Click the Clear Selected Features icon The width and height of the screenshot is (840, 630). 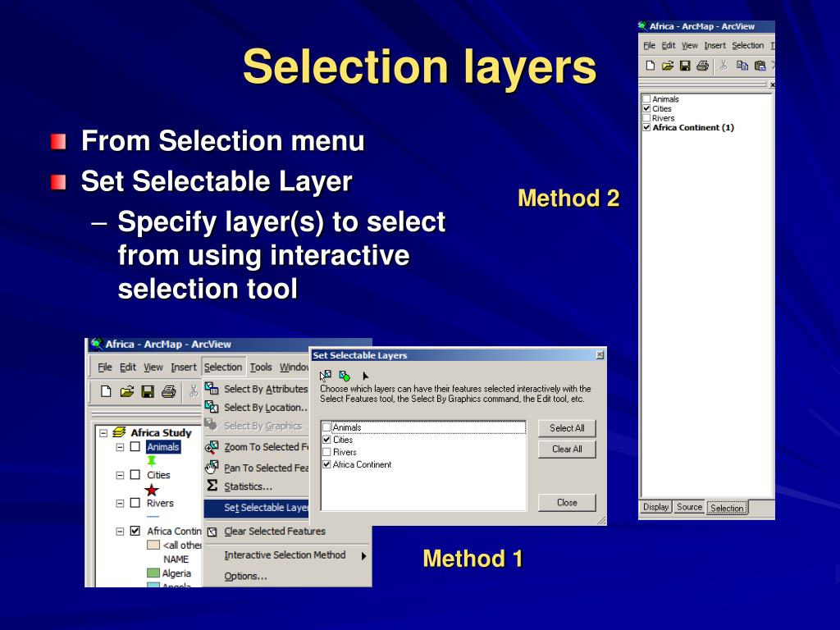coord(212,532)
